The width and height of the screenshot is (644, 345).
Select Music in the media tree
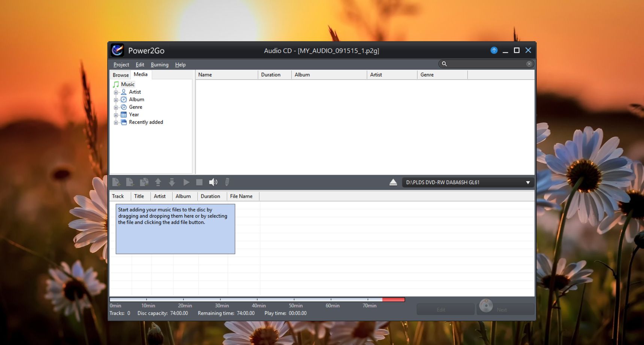click(128, 84)
